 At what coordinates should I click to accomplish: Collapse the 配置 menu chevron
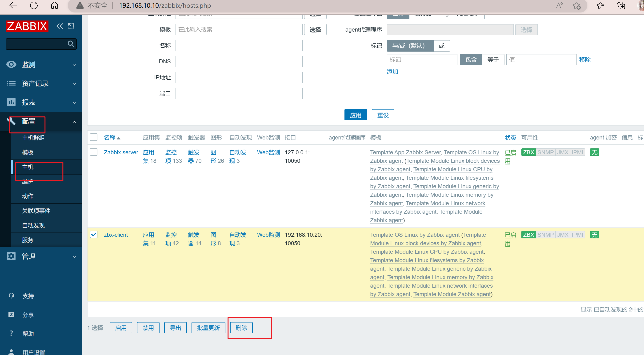(x=74, y=122)
